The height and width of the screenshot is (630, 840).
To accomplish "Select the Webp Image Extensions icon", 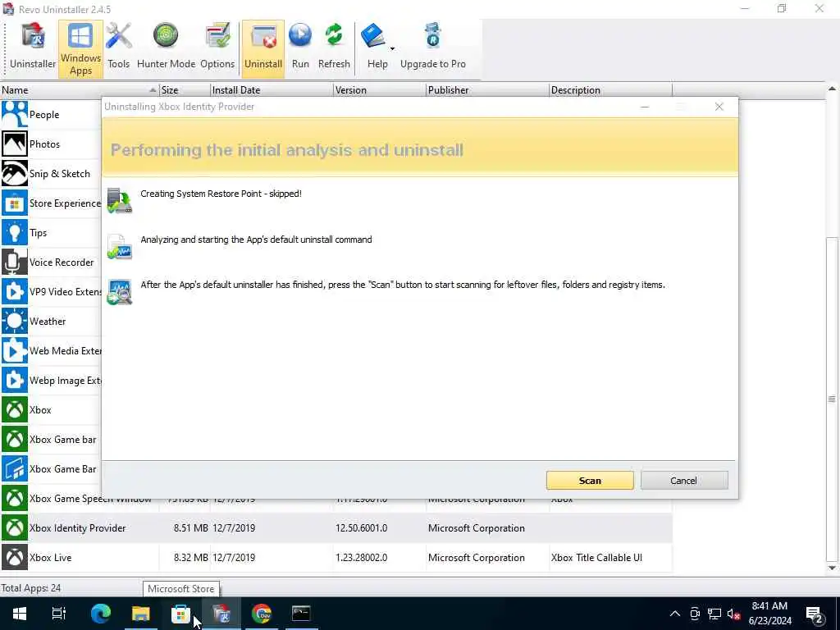I will (x=15, y=380).
